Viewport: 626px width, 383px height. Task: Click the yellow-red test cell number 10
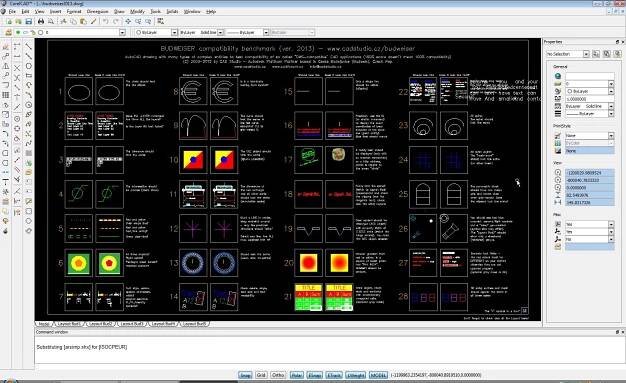click(x=193, y=160)
